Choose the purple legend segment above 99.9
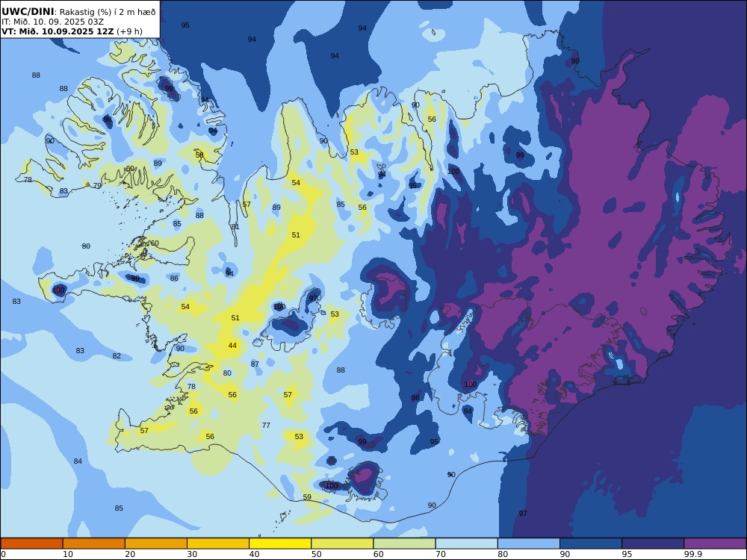 pyautogui.click(x=715, y=544)
